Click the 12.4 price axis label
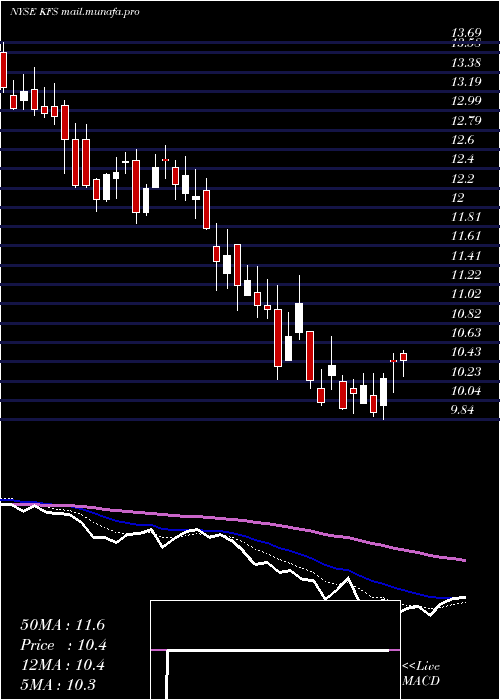Viewport: 500px width, 700px height. click(x=462, y=159)
